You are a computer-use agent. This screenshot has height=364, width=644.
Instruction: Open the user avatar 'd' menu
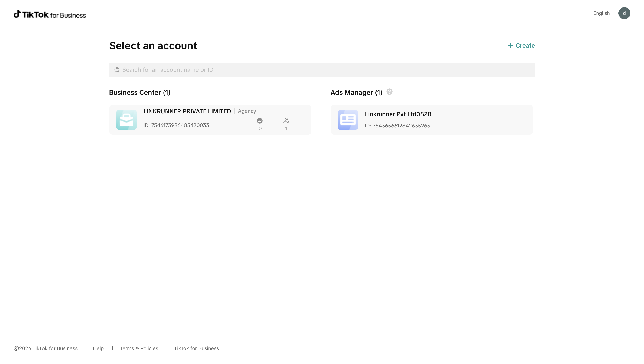point(624,13)
